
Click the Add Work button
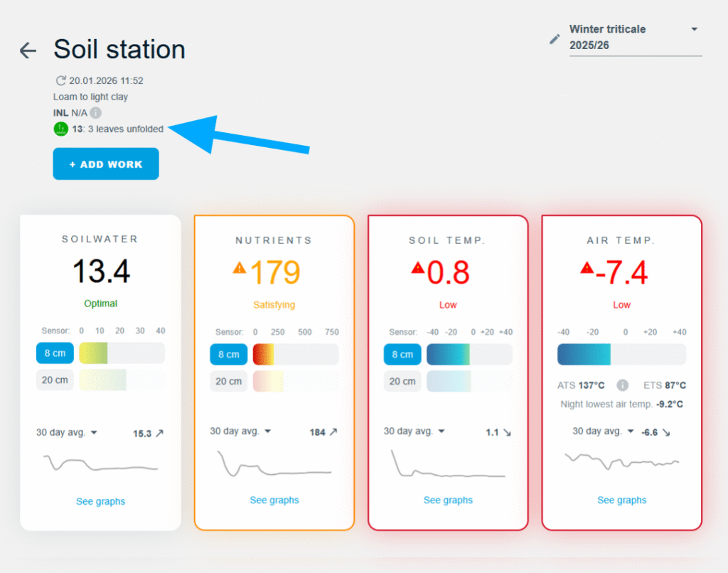coord(106,164)
